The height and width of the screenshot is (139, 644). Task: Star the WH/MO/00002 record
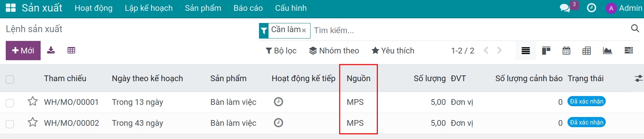(33, 122)
